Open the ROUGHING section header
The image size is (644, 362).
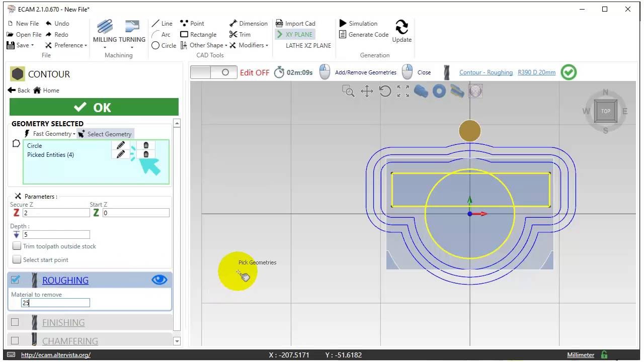click(65, 280)
